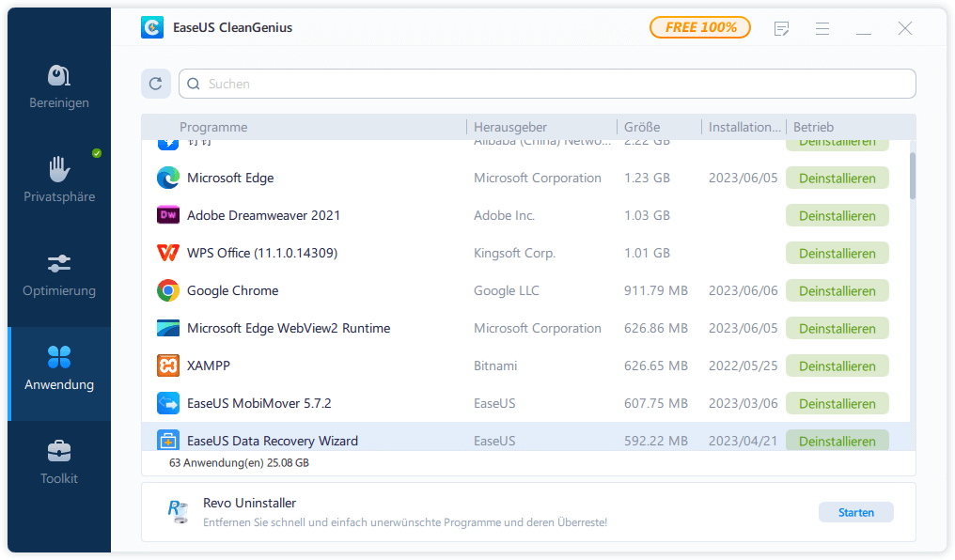The width and height of the screenshot is (955, 560).
Task: Select the WPS Office (11.1.0.14309) name
Action: 262,253
